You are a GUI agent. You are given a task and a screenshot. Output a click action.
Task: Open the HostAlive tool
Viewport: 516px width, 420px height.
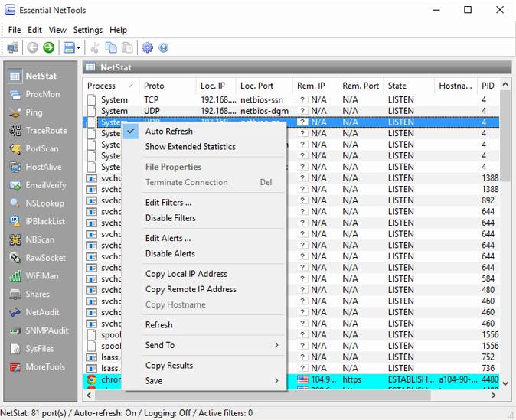coord(35,167)
